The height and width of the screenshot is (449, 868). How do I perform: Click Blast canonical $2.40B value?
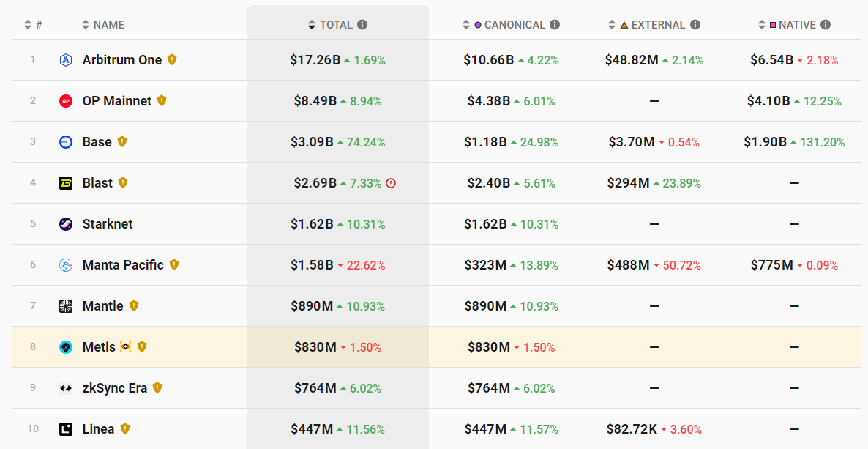(489, 183)
